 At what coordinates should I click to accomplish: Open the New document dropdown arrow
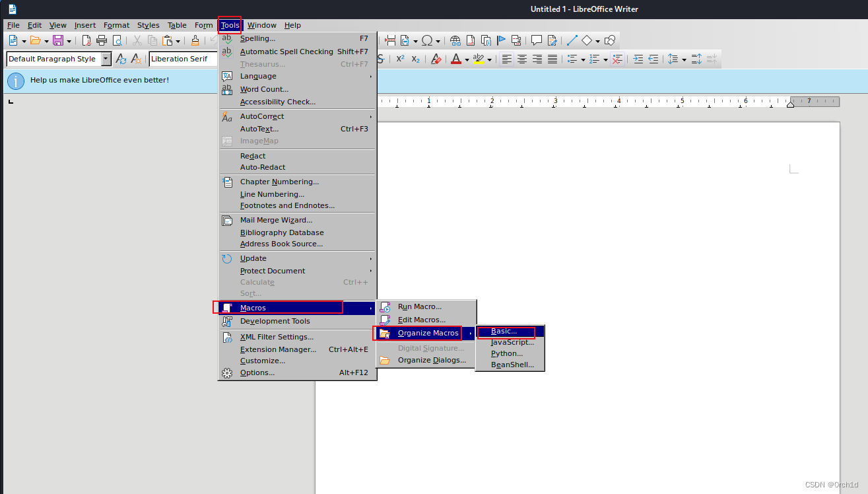[24, 41]
